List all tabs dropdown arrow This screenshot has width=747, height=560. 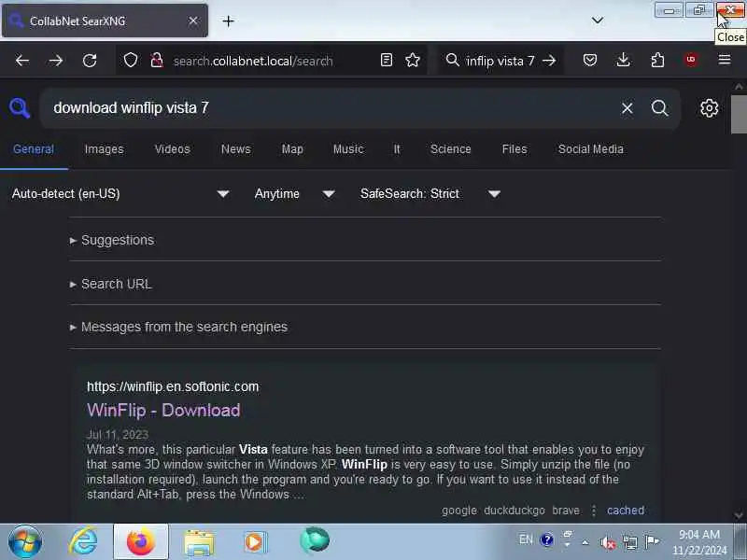click(x=598, y=21)
